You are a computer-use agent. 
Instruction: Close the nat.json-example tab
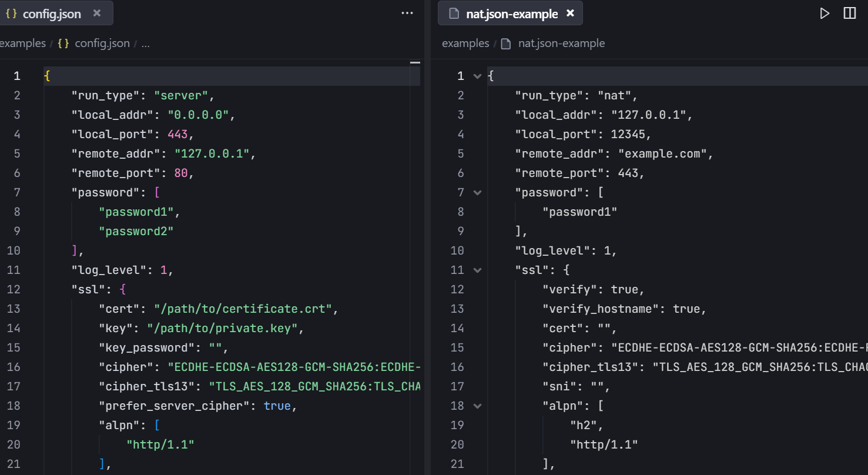click(569, 13)
